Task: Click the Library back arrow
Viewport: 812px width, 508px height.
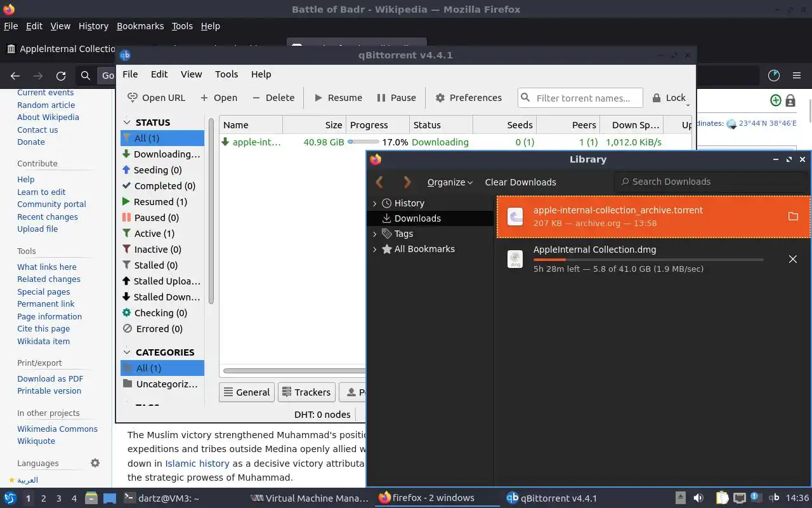Action: (379, 182)
